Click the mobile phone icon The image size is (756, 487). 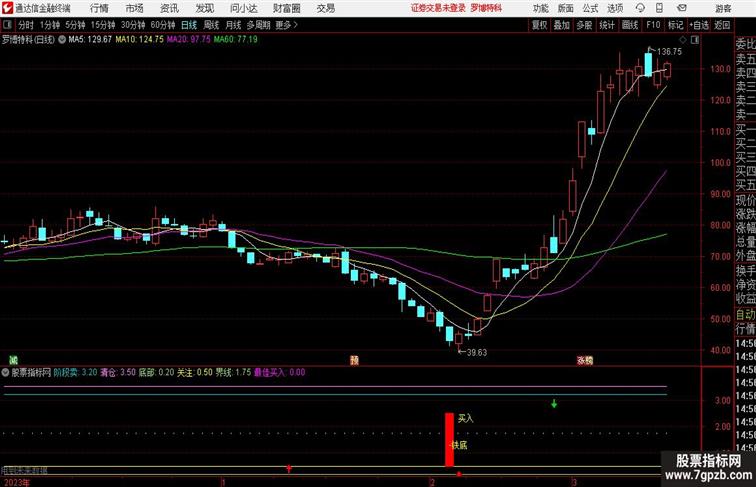coord(659,8)
